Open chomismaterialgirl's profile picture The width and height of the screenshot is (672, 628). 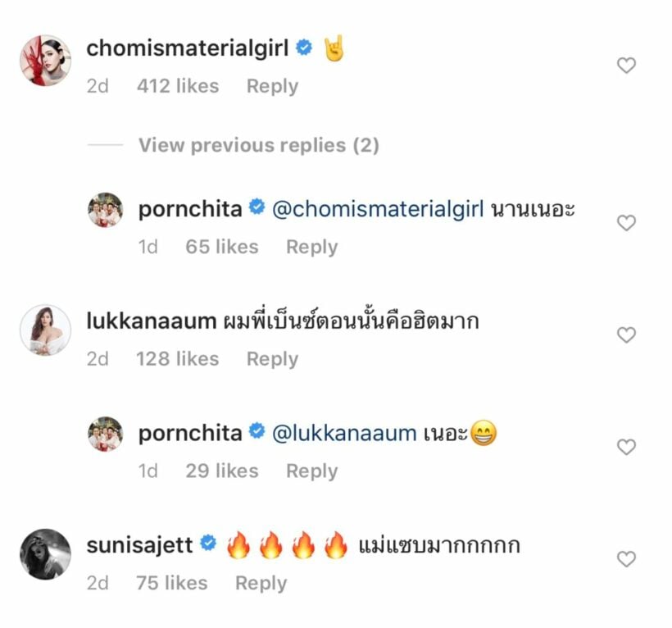(x=45, y=60)
